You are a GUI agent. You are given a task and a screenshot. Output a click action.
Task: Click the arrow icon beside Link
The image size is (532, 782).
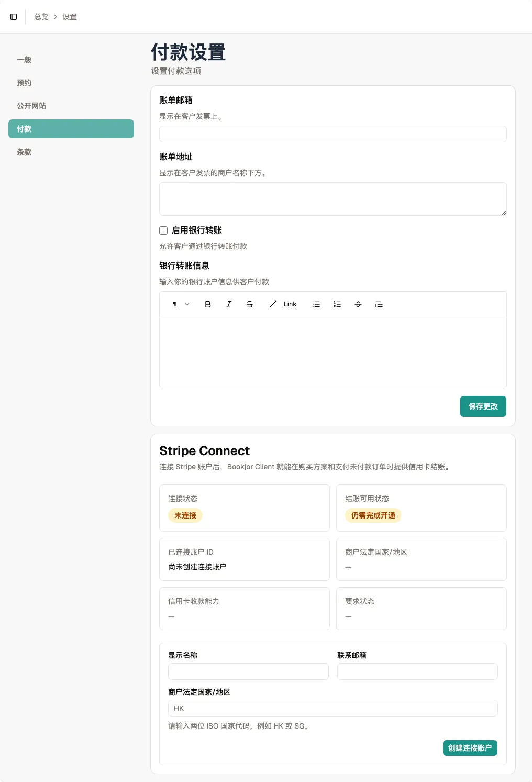273,304
